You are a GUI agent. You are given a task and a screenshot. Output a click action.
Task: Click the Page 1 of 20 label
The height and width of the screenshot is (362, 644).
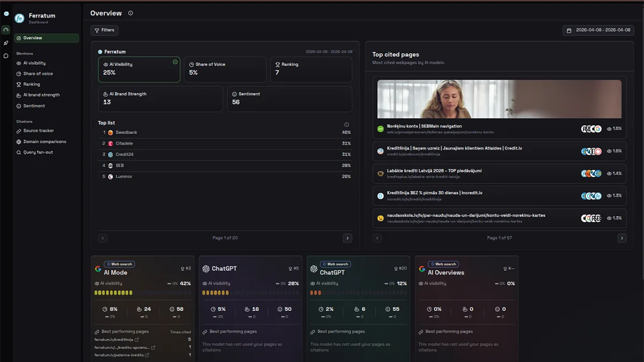click(x=225, y=238)
